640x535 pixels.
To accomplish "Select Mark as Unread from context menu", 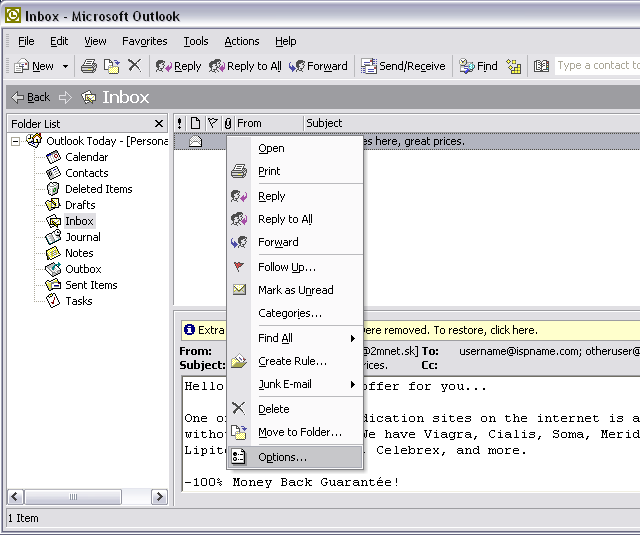I will tap(295, 290).
